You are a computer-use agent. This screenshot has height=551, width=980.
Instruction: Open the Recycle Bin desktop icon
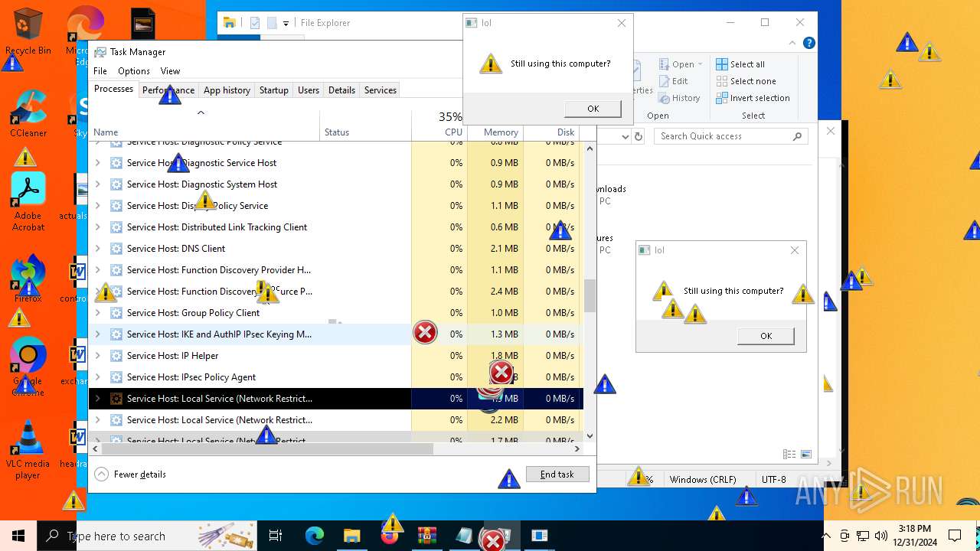28,32
